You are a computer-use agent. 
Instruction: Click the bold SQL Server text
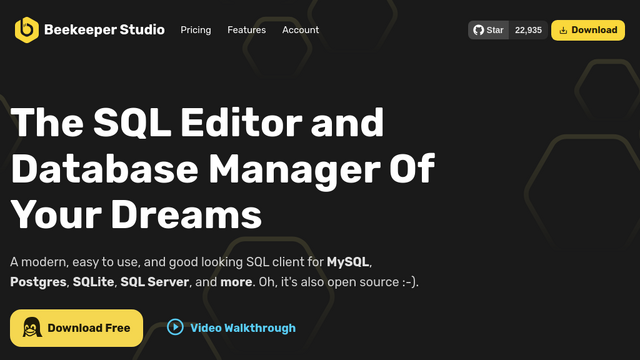pyautogui.click(x=155, y=282)
